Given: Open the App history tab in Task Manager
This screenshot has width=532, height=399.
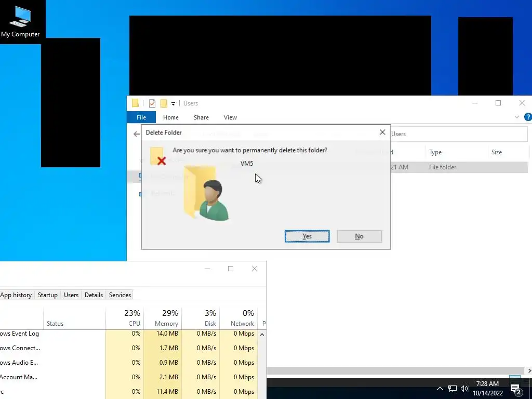Looking at the screenshot, I should coord(16,295).
